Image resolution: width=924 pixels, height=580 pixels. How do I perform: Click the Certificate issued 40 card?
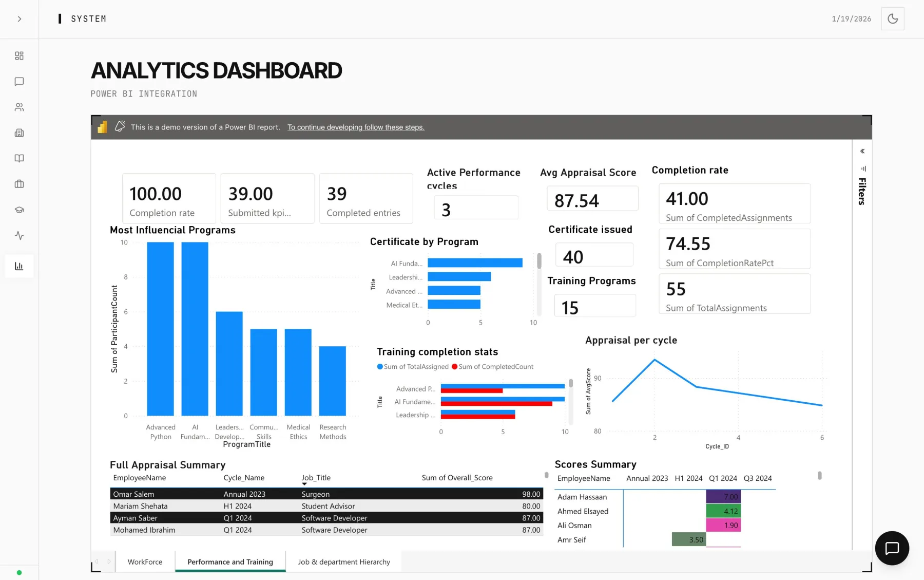coord(594,255)
